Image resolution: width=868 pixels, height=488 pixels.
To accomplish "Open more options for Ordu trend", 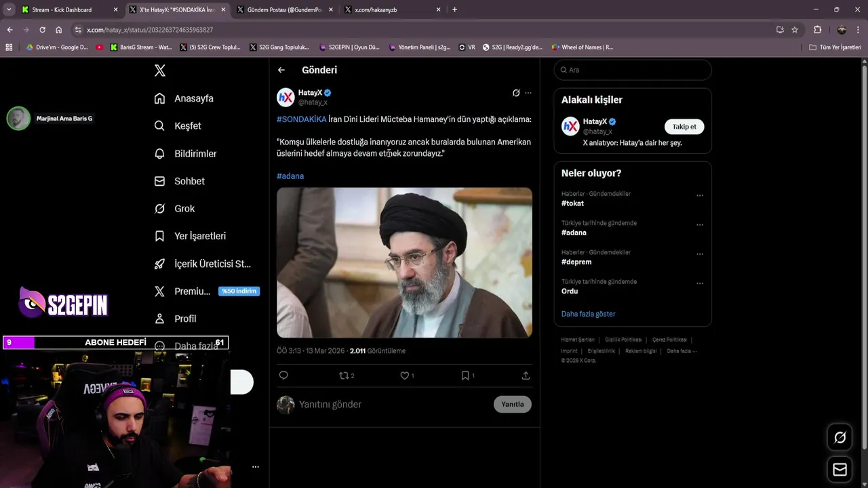I will tap(700, 283).
